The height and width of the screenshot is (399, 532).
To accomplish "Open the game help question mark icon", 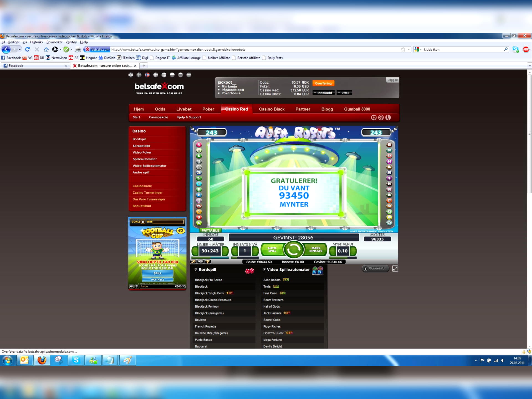I will [207, 262].
